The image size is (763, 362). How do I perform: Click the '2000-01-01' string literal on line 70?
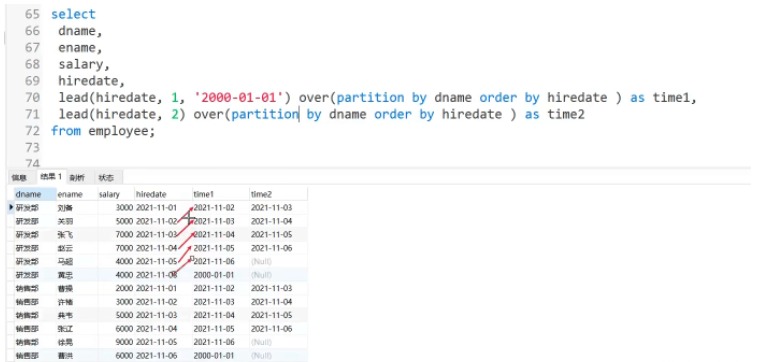click(239, 98)
